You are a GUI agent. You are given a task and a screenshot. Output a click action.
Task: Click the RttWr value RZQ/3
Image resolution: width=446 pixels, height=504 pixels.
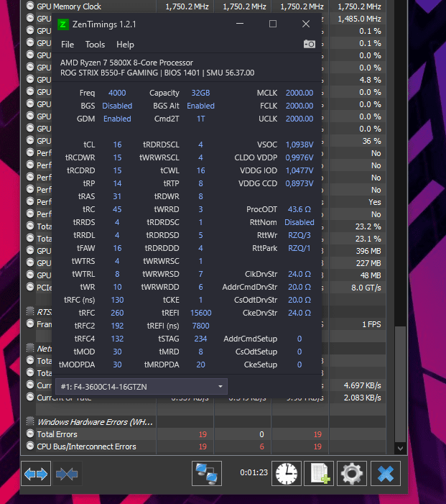click(299, 235)
